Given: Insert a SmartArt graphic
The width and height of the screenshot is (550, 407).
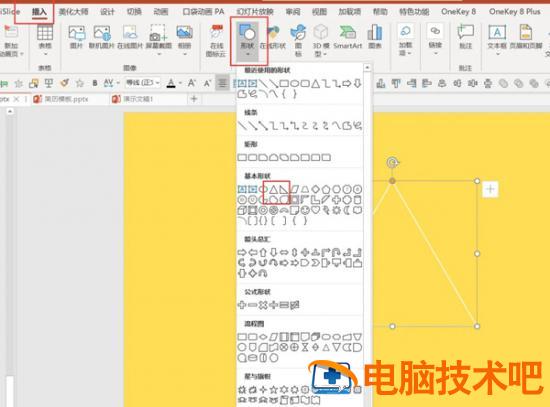Looking at the screenshot, I should (x=348, y=37).
